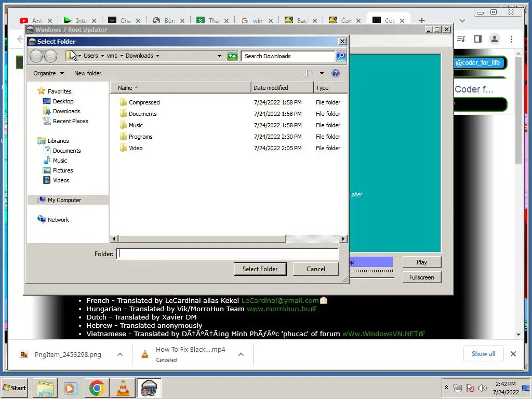The width and height of the screenshot is (532, 399).
Task: Click the change view icon in dialog toolbar
Action: (309, 73)
